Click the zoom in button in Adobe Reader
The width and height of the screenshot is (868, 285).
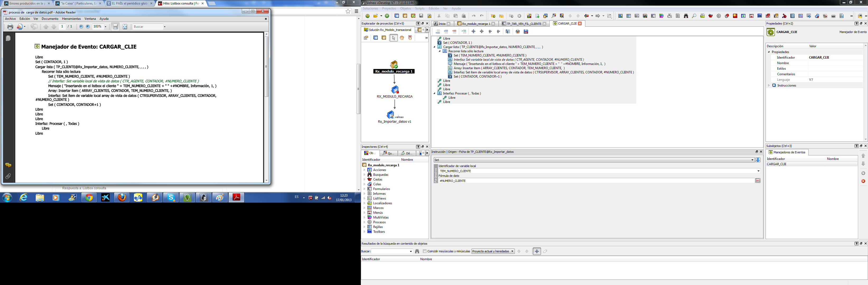click(x=88, y=27)
